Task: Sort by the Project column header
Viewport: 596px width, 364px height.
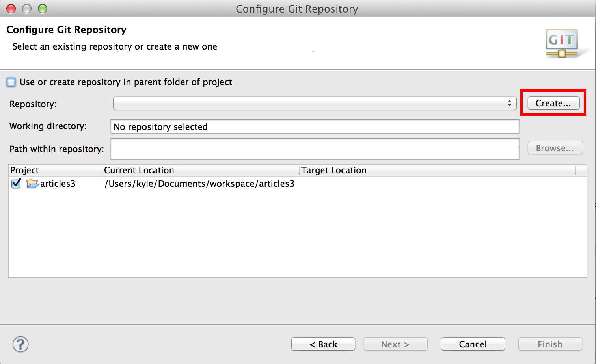Action: [x=55, y=170]
